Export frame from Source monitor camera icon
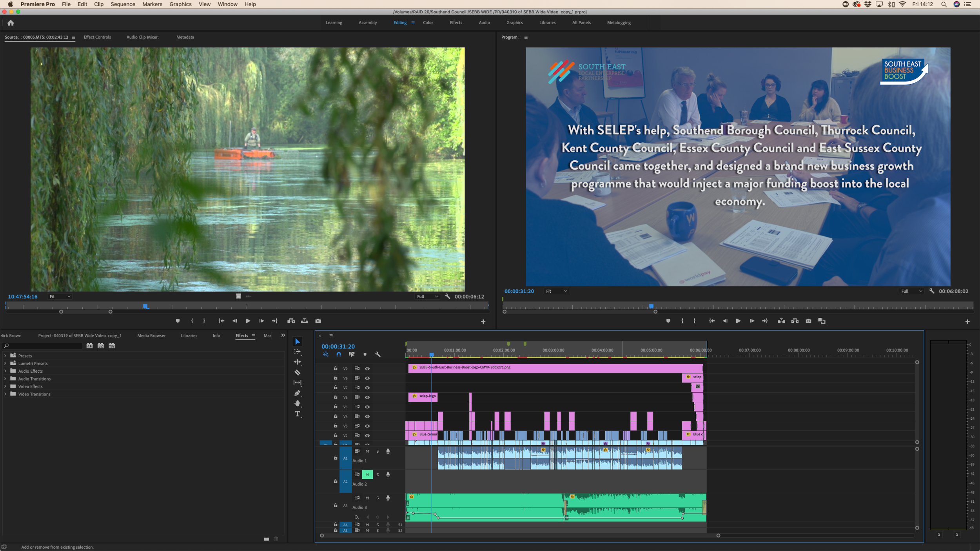The width and height of the screenshot is (980, 551). click(x=318, y=321)
